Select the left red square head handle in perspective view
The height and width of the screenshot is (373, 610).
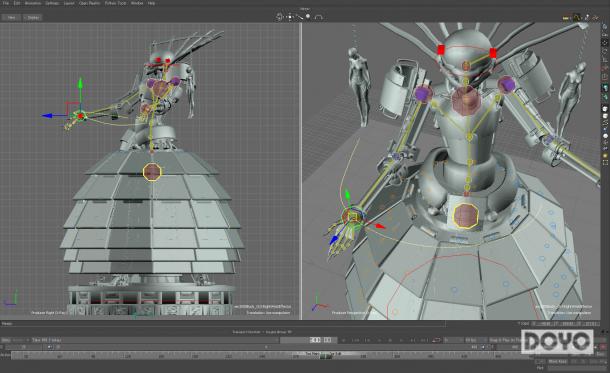tap(441, 50)
